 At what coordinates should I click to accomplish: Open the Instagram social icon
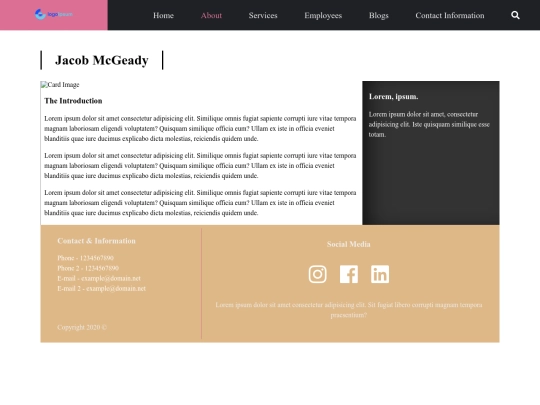(x=318, y=274)
